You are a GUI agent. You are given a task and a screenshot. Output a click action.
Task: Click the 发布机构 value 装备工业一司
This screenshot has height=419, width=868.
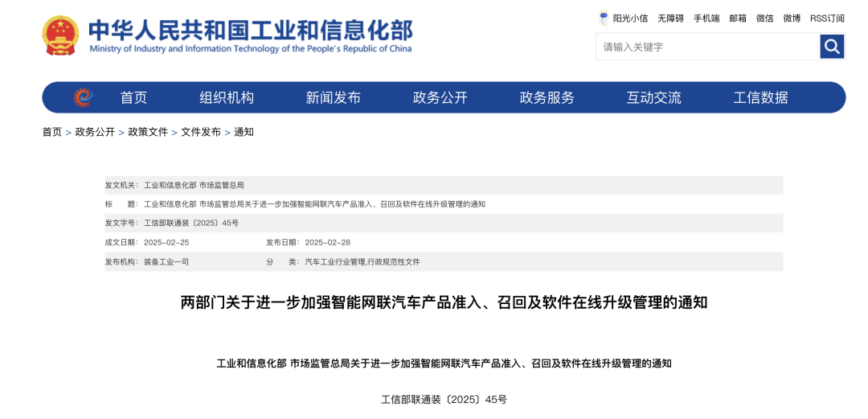point(166,261)
